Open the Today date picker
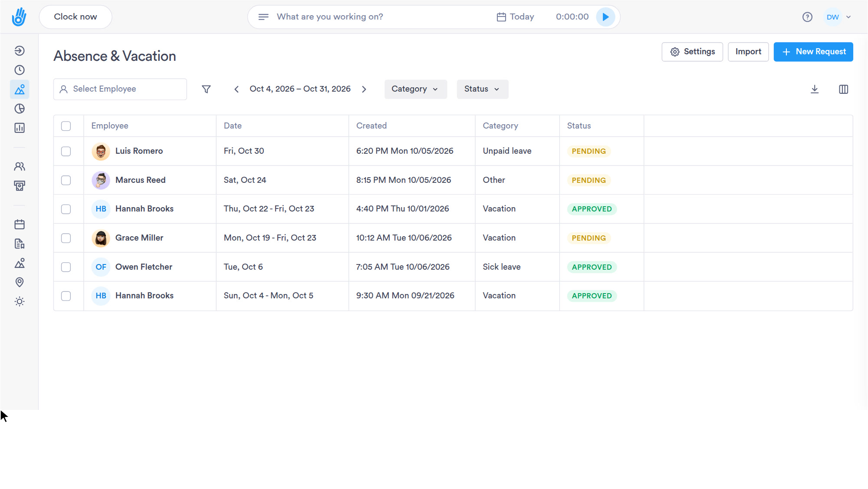Viewport: 868px width, 489px height. (515, 17)
